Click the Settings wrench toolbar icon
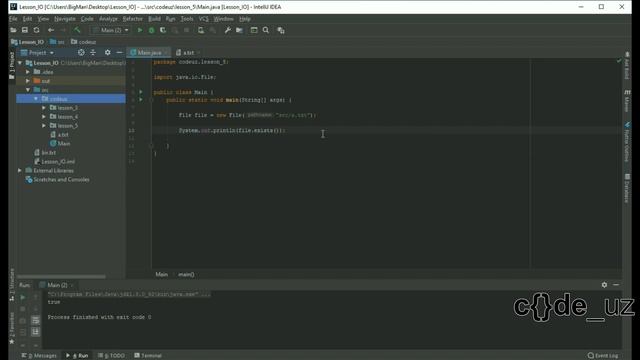640x360 pixels. (228, 30)
